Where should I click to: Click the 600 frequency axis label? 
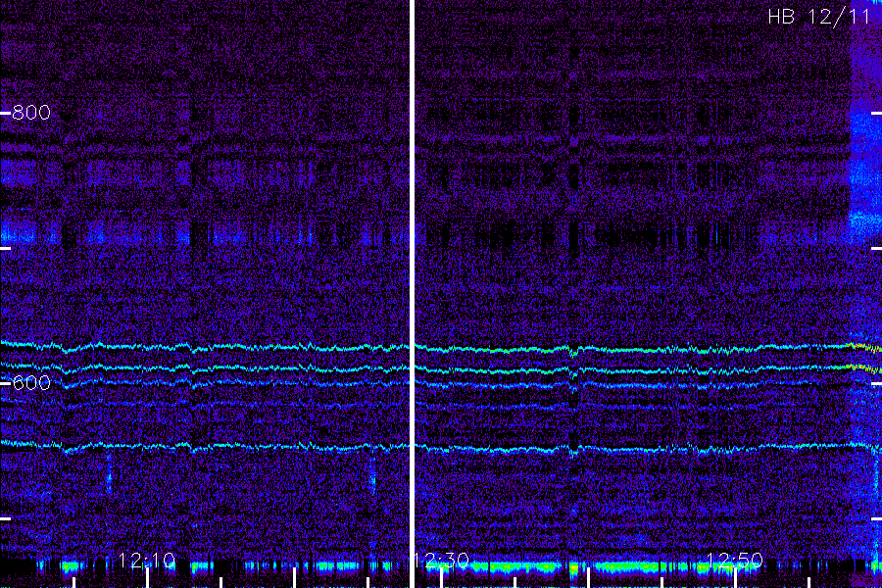[31, 383]
